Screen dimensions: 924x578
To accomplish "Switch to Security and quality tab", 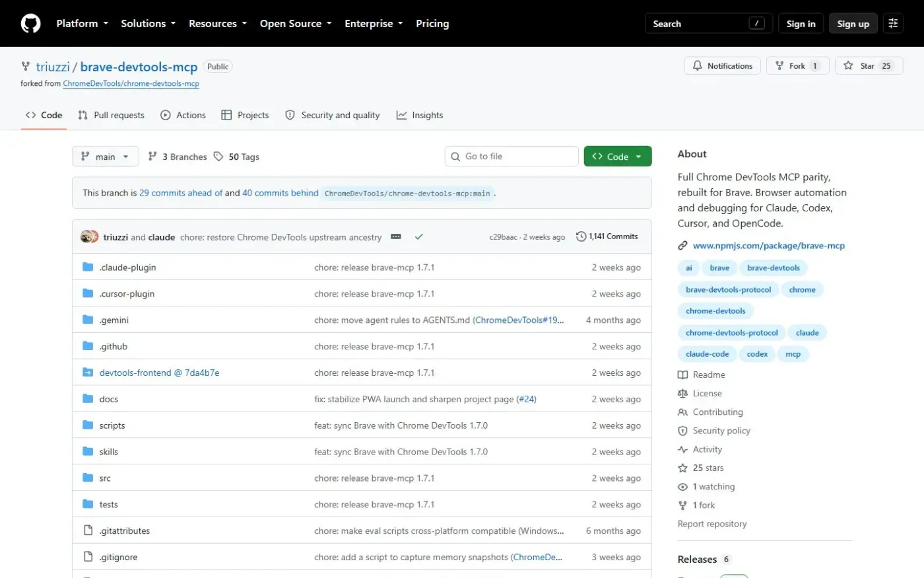I will tap(333, 115).
